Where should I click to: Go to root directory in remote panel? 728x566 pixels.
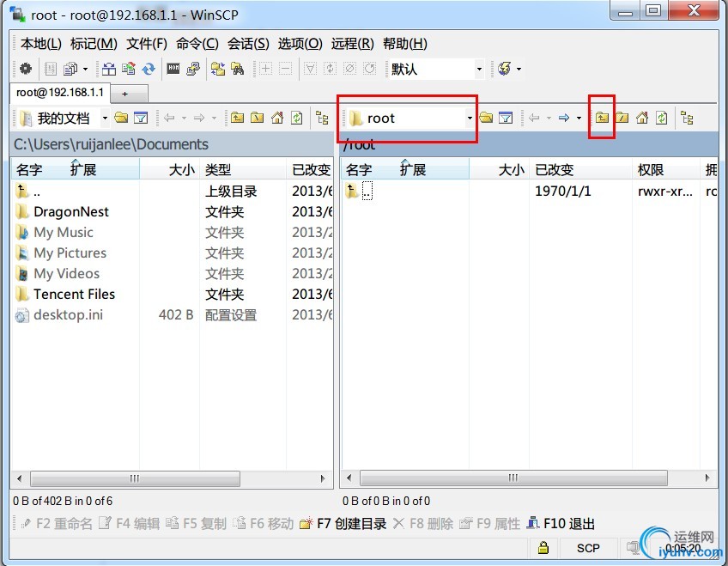622,118
